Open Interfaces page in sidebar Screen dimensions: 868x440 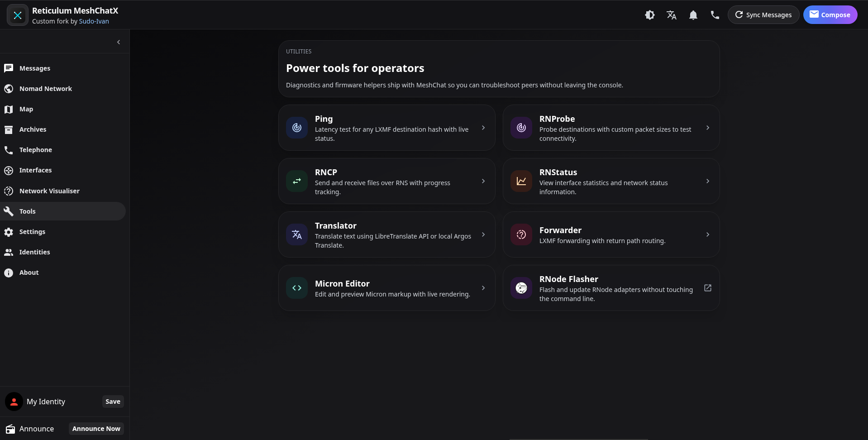point(35,170)
